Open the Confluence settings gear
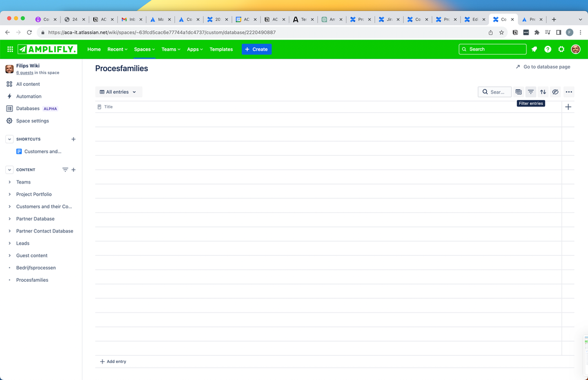 point(562,49)
